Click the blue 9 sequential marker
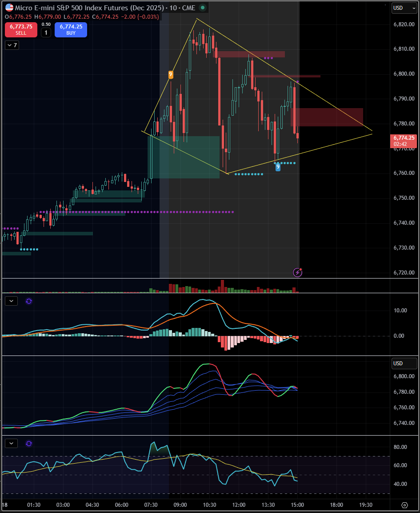This screenshot has height=513, width=420. (278, 167)
